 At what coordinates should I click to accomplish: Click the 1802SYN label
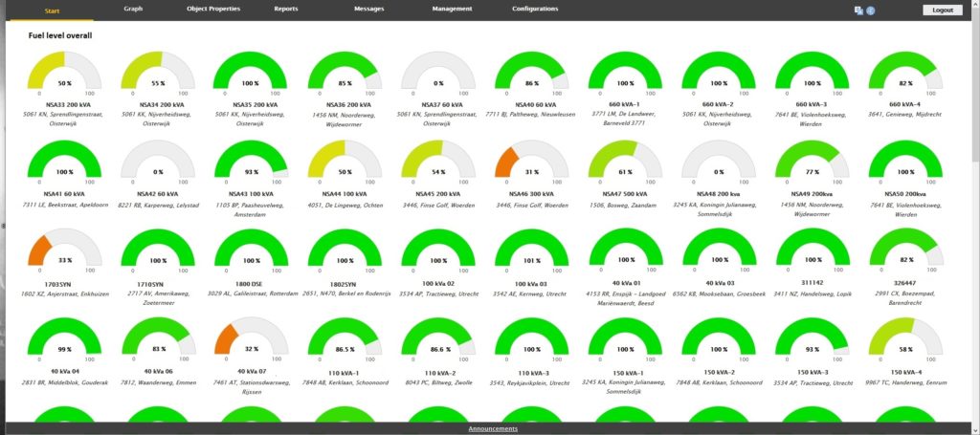pos(345,283)
